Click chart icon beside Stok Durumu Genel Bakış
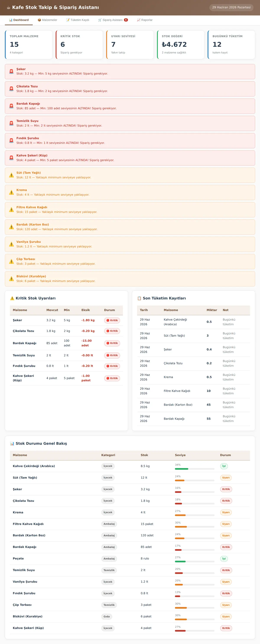Image resolution: width=260 pixels, height=644 pixels. click(x=12, y=444)
